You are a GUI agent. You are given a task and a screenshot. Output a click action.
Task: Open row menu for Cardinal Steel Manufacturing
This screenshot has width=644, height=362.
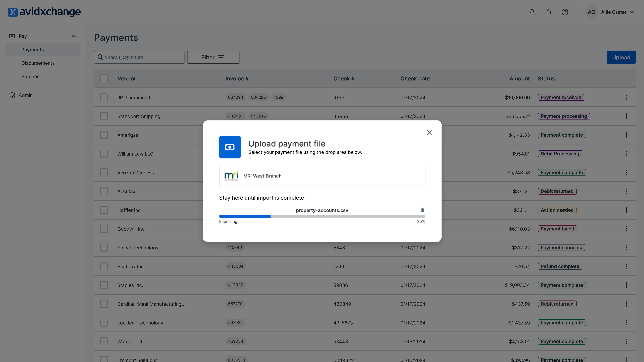pyautogui.click(x=627, y=304)
